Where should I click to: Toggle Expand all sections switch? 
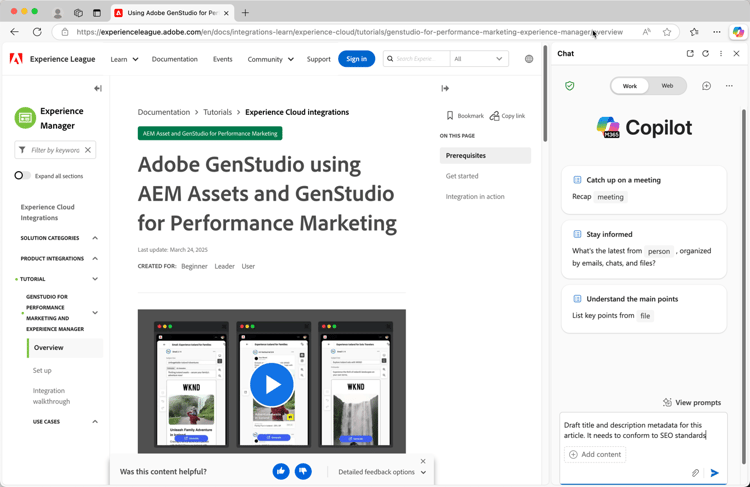pos(20,176)
